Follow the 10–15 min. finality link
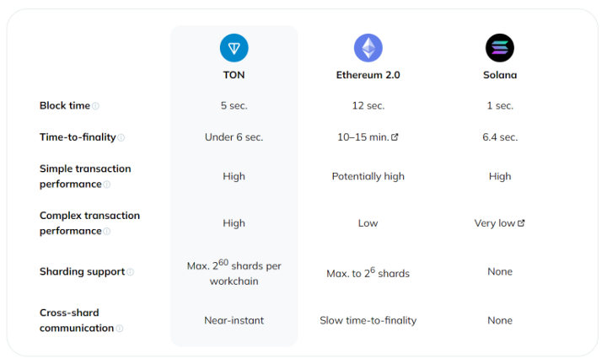Screen dimensions: 607x364 coord(363,137)
